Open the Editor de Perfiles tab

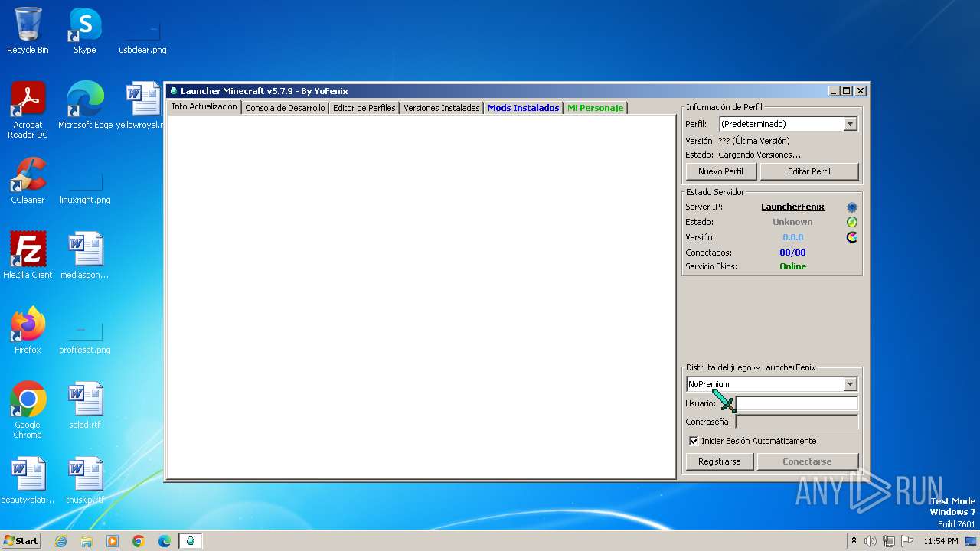coord(364,108)
